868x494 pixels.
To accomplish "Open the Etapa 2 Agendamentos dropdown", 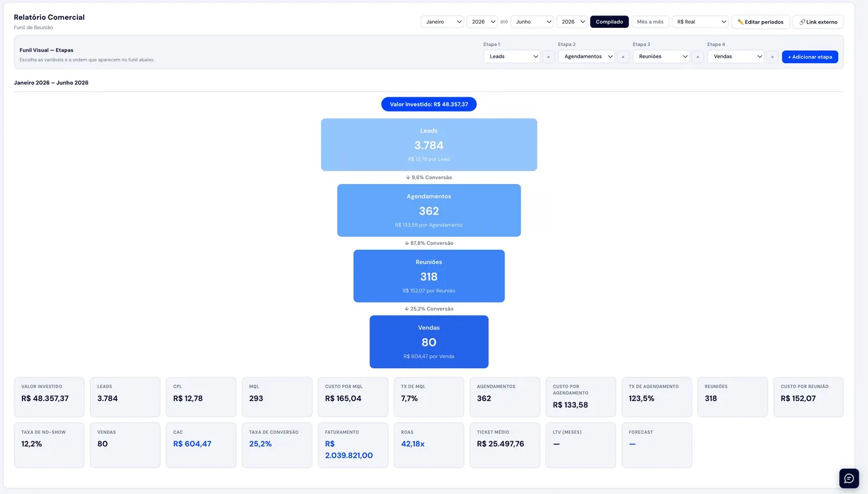I will click(x=587, y=56).
